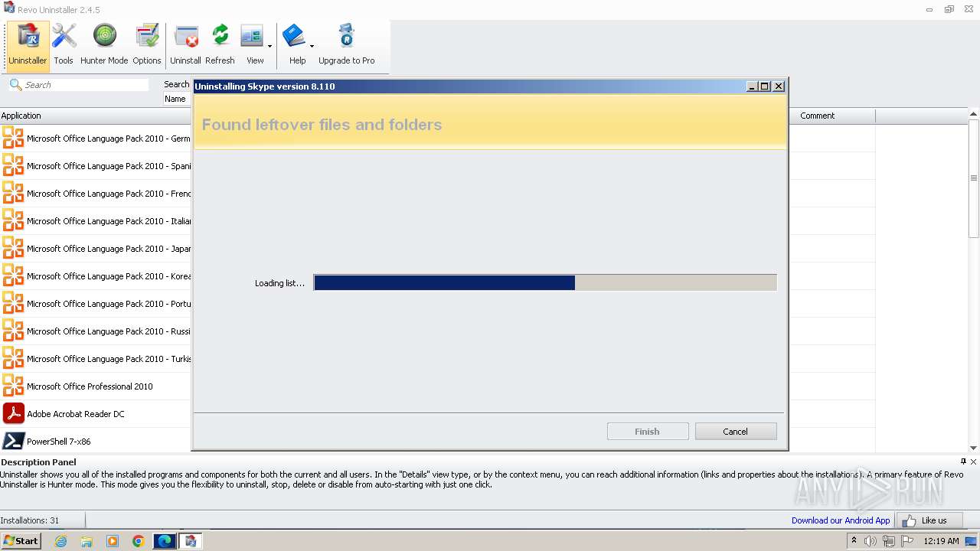The width and height of the screenshot is (980, 551).
Task: Open the Windows Start menu
Action: click(21, 541)
